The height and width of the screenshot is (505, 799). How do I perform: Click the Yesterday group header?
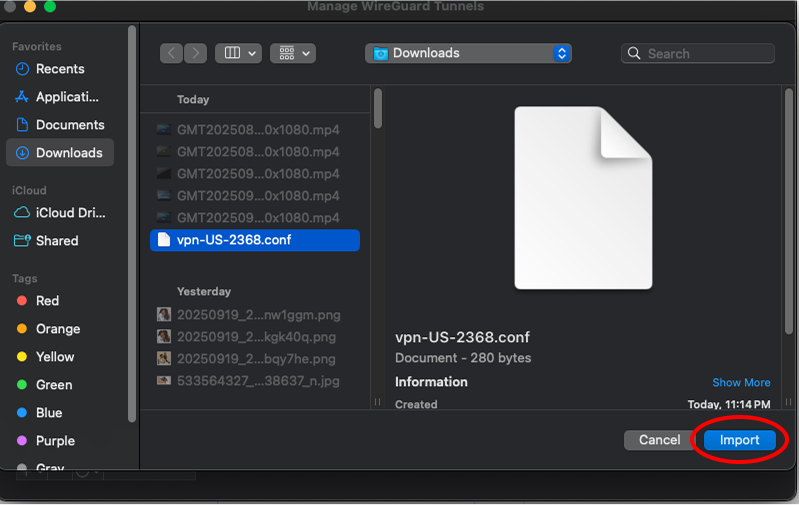coord(204,291)
